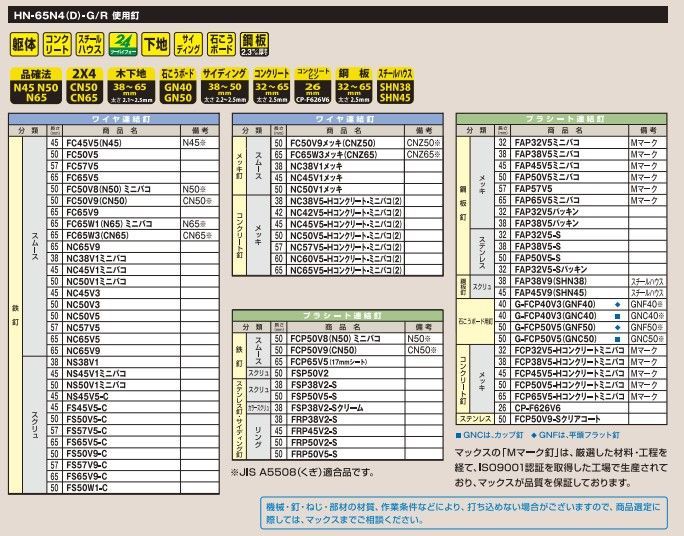Select the 石こうボード GN40 GN50 spec box
Viewport: 684px width, 536px height.
coord(177,87)
